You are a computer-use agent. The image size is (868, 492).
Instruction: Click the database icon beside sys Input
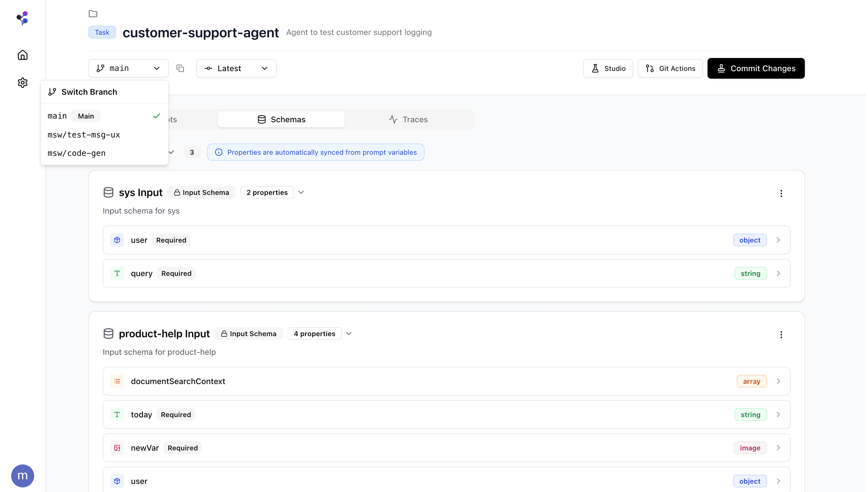[108, 192]
